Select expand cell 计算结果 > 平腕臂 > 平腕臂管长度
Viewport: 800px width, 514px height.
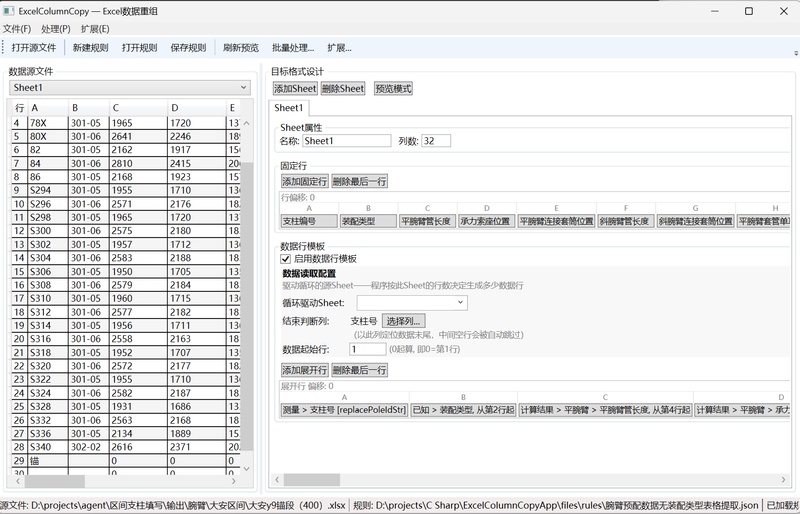click(x=605, y=410)
